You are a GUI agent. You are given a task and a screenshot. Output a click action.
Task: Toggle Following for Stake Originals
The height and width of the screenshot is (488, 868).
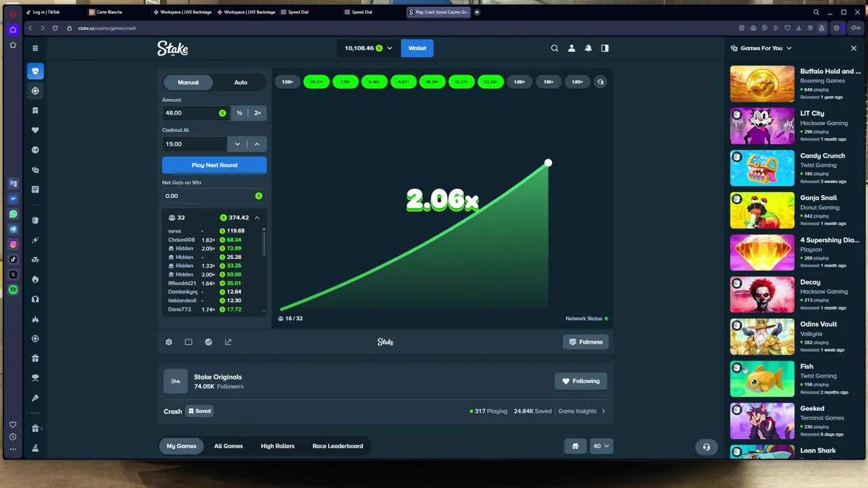tap(581, 381)
